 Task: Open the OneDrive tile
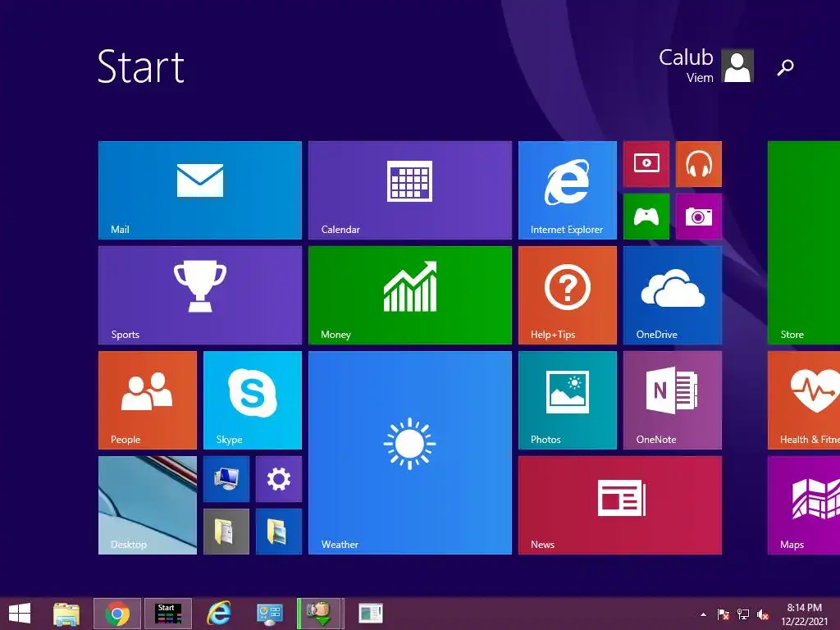pos(673,295)
